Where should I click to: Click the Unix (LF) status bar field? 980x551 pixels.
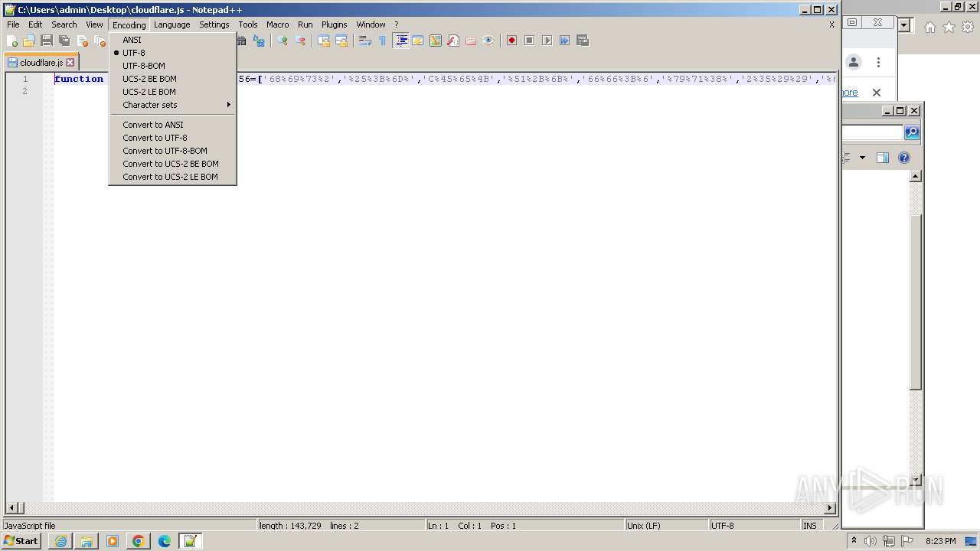pyautogui.click(x=665, y=526)
